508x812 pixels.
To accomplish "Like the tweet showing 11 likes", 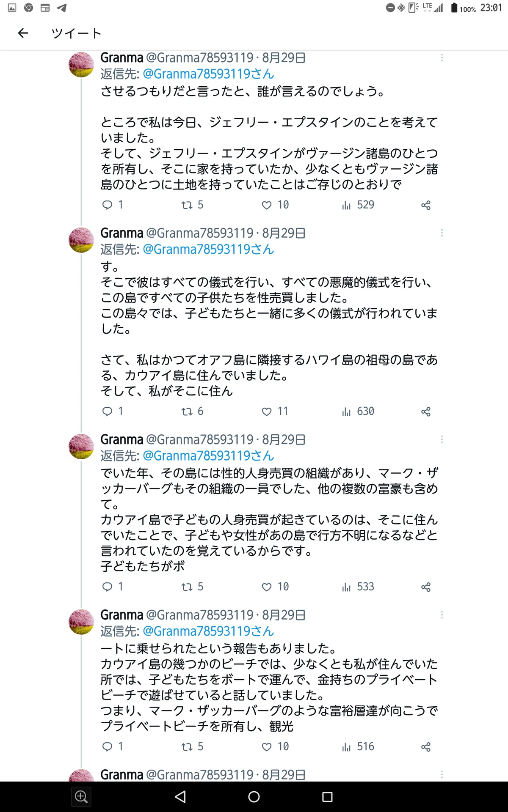I will [275, 411].
